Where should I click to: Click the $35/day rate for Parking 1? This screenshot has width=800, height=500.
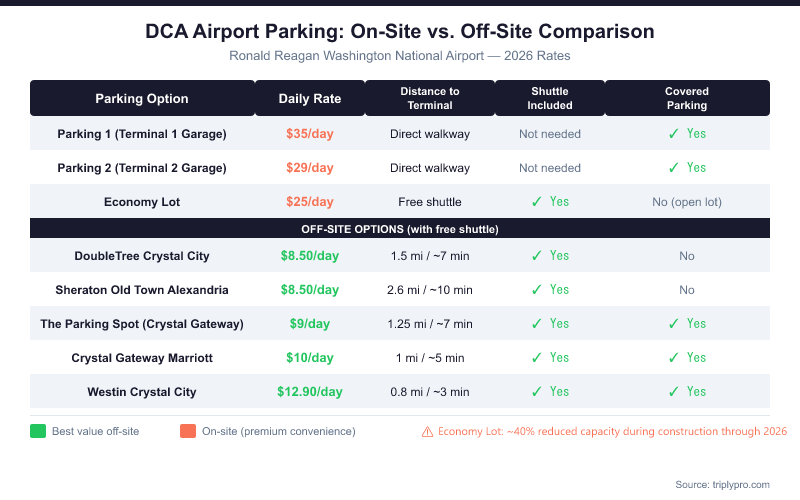310,133
